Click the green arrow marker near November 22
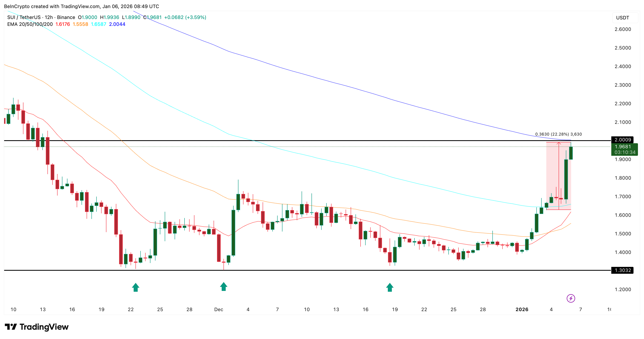 135,287
